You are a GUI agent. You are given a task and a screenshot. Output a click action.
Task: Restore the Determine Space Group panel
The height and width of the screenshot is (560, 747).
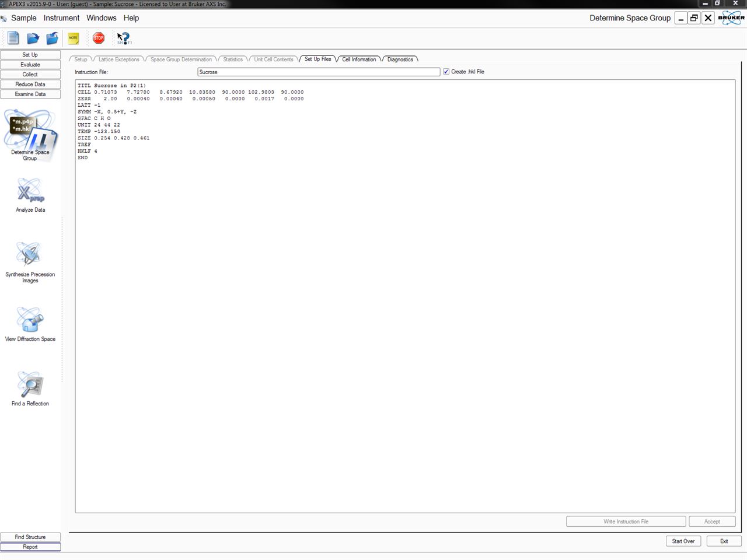(x=694, y=18)
